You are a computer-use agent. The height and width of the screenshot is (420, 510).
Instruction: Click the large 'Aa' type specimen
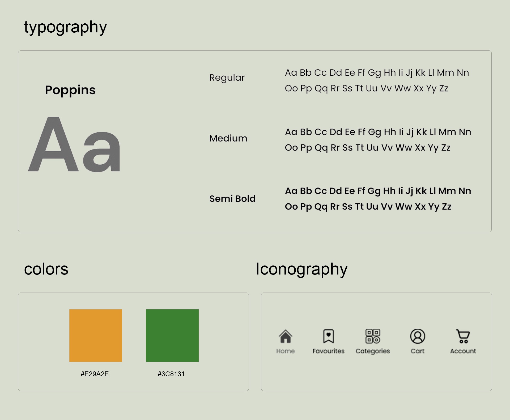coord(74,145)
